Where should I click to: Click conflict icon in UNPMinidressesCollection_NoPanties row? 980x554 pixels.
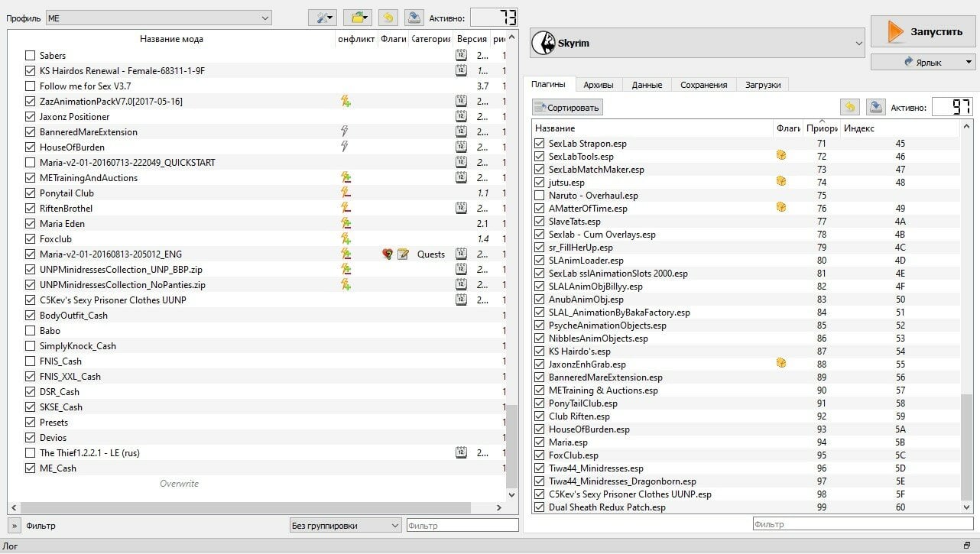(346, 284)
